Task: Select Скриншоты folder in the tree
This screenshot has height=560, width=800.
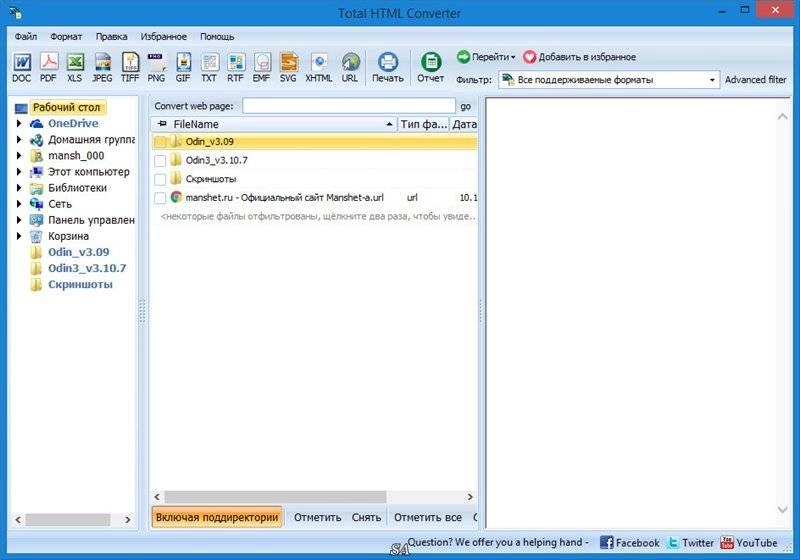Action: click(x=80, y=285)
